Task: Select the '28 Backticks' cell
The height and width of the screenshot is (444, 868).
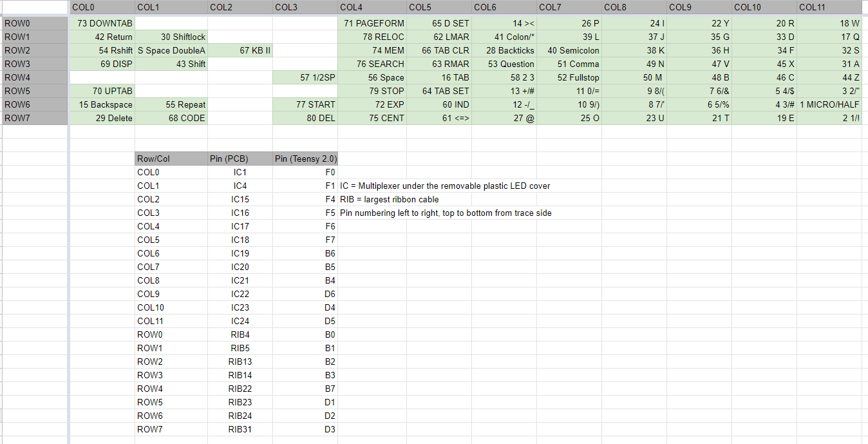Action: tap(504, 50)
